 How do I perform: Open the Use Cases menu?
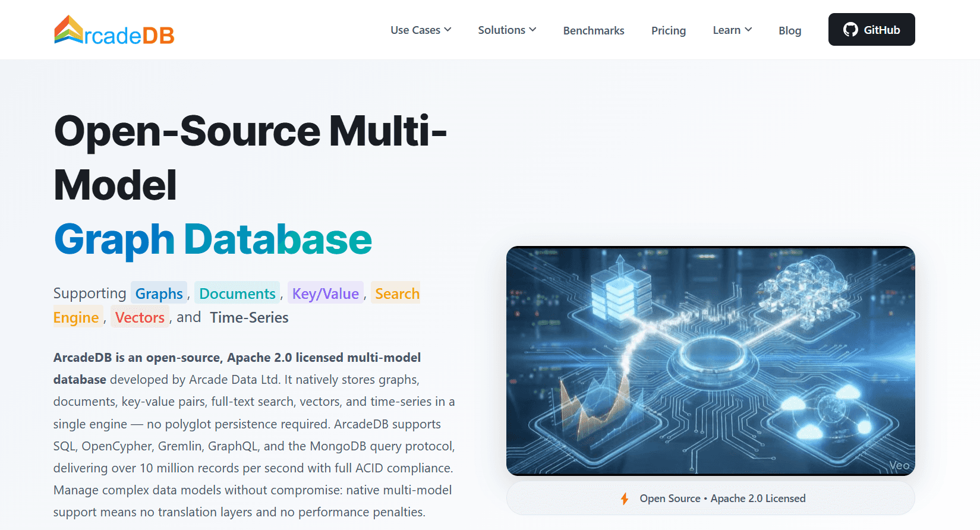click(x=421, y=30)
